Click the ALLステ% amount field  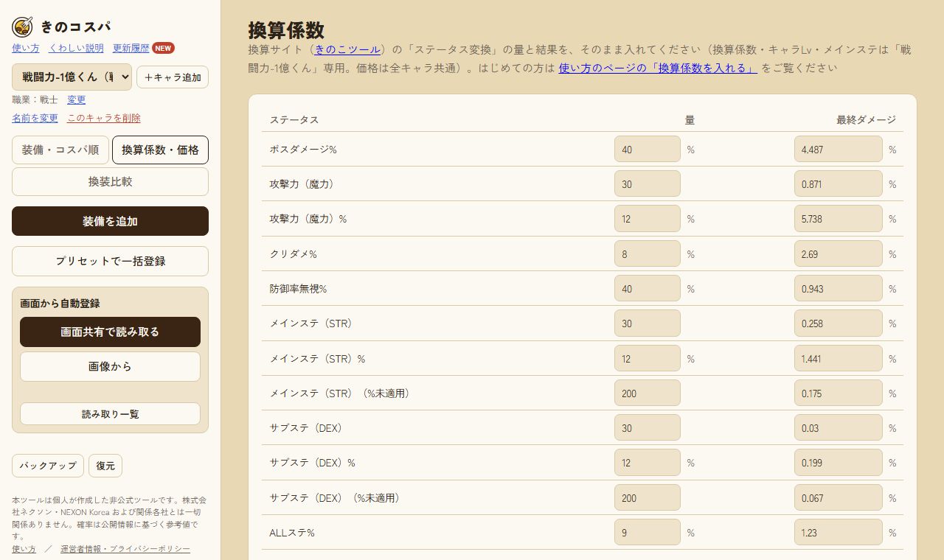click(x=648, y=532)
